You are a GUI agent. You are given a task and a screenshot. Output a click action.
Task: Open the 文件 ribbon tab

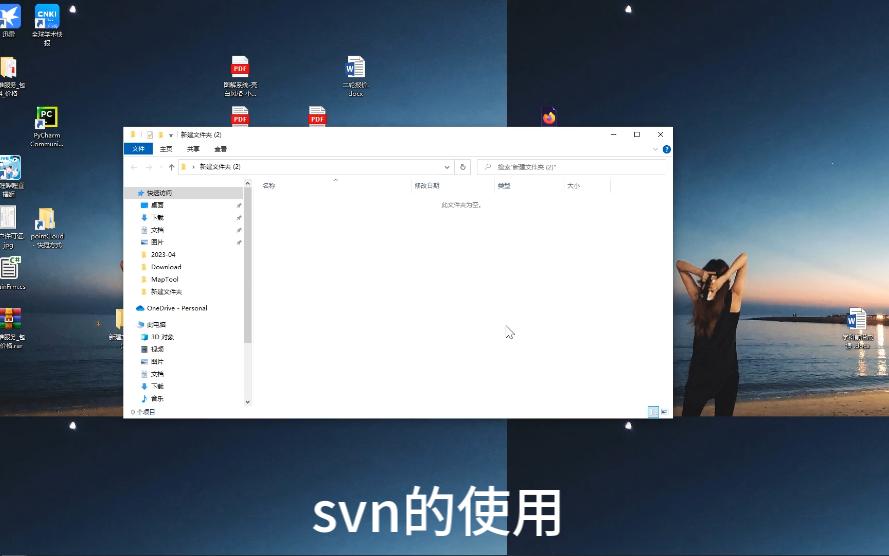click(x=138, y=149)
